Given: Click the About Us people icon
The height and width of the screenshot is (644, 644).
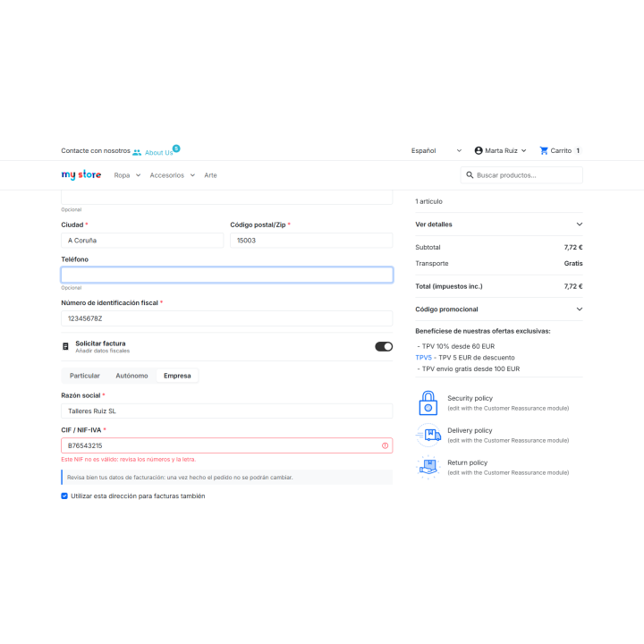Looking at the screenshot, I should point(137,152).
